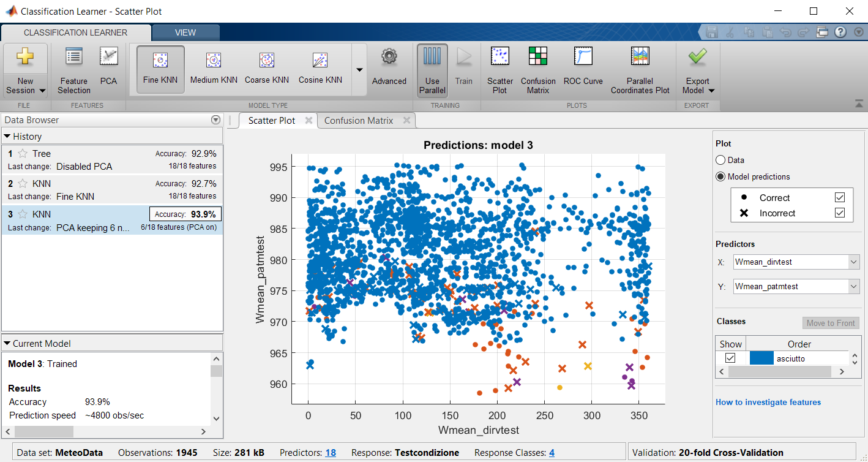Screen dimensions: 868x462
Task: Open the Parallel Coordinates Plot
Action: pos(640,69)
